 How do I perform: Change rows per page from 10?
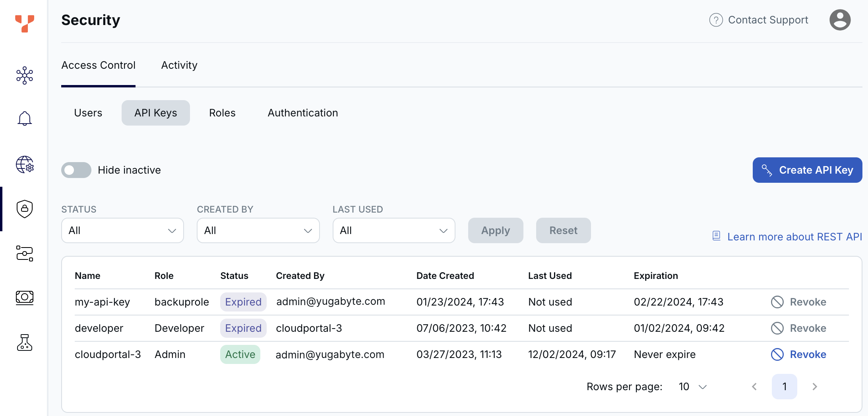[x=693, y=386]
